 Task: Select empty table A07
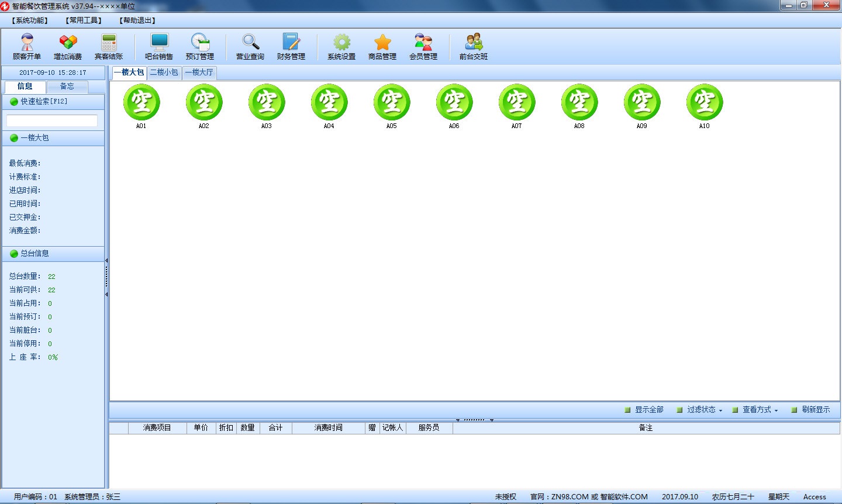point(517,106)
